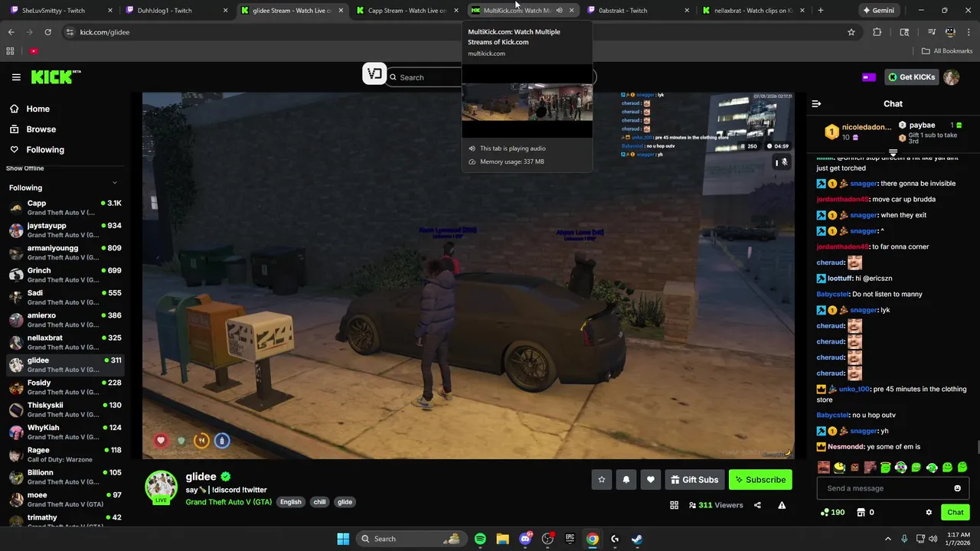Click the Chrome address bar URL

click(105, 32)
